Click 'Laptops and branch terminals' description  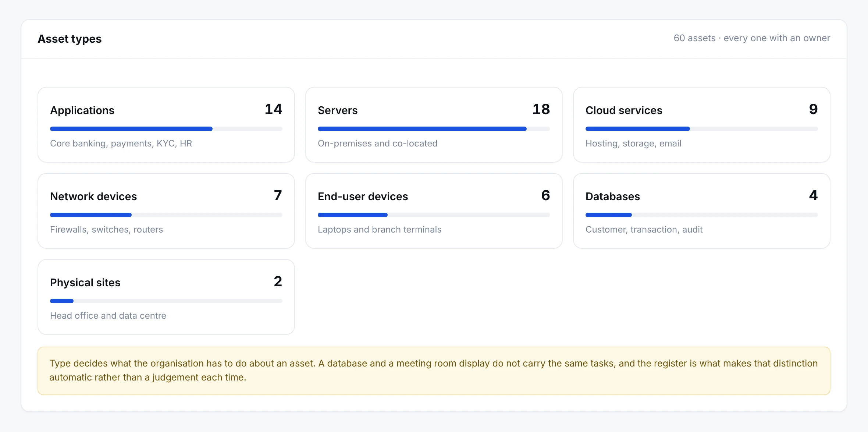(x=380, y=230)
